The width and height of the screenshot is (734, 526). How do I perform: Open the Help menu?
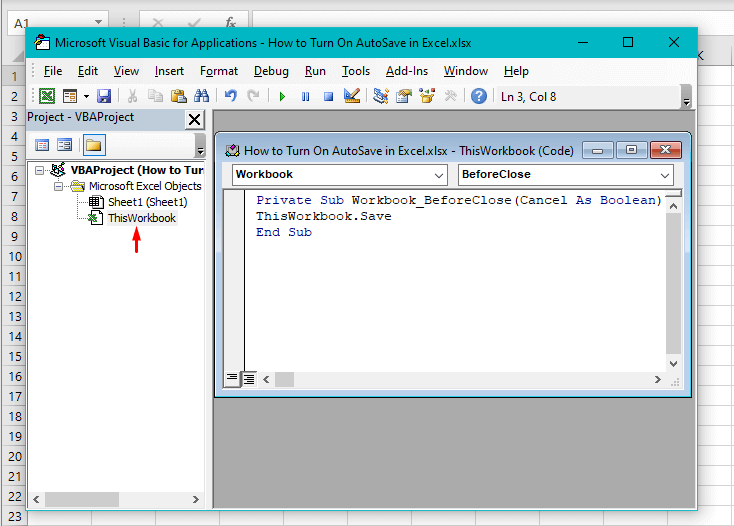pos(516,71)
